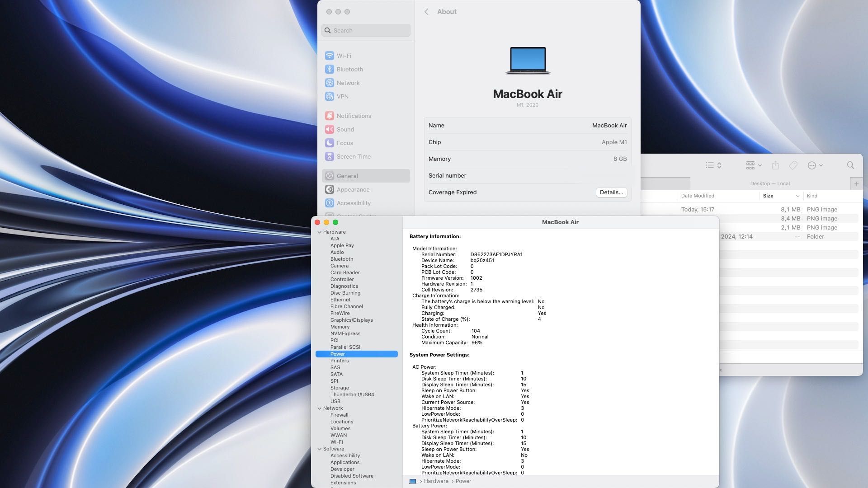
Task: Click the Finder search magnifier icon
Action: tap(850, 165)
